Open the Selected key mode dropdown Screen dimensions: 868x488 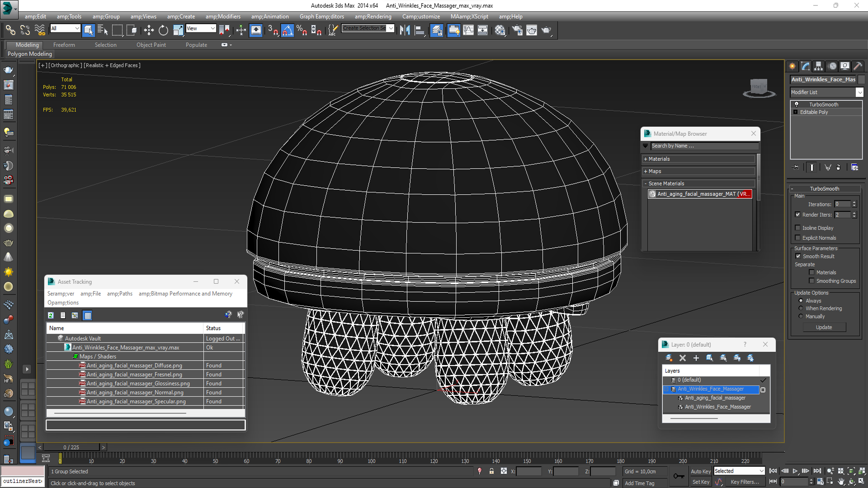[x=739, y=471]
